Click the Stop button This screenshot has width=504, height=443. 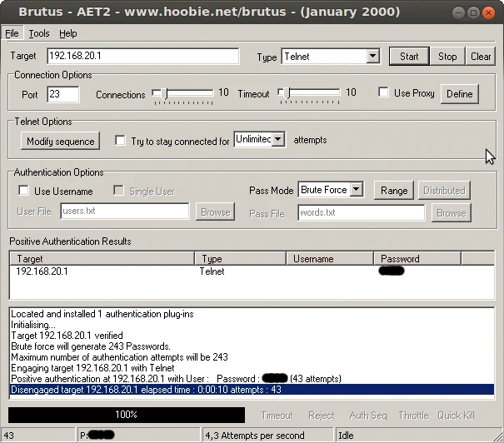pyautogui.click(x=447, y=57)
